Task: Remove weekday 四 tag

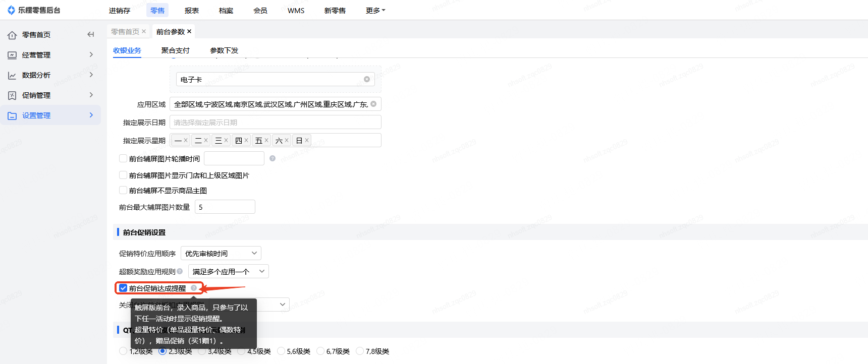Action: click(x=246, y=140)
